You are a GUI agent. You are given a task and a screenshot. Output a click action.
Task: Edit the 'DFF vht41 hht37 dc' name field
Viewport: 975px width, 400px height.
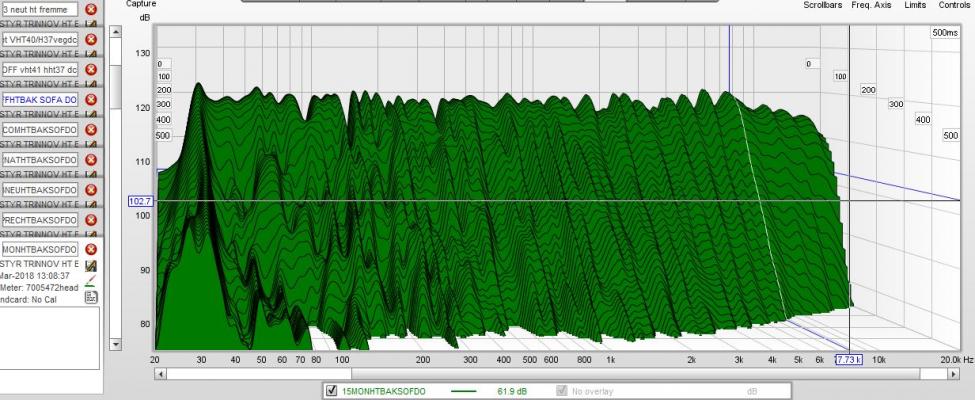pos(39,69)
